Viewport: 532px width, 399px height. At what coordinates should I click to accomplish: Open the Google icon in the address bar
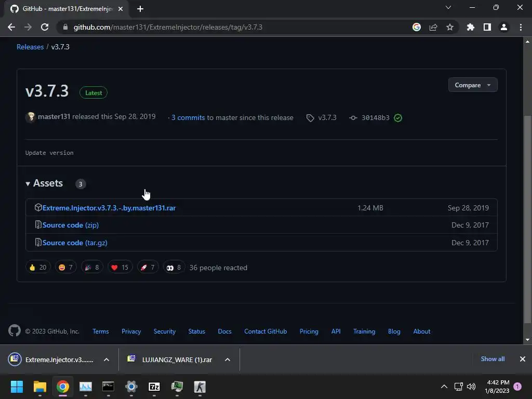tap(417, 27)
